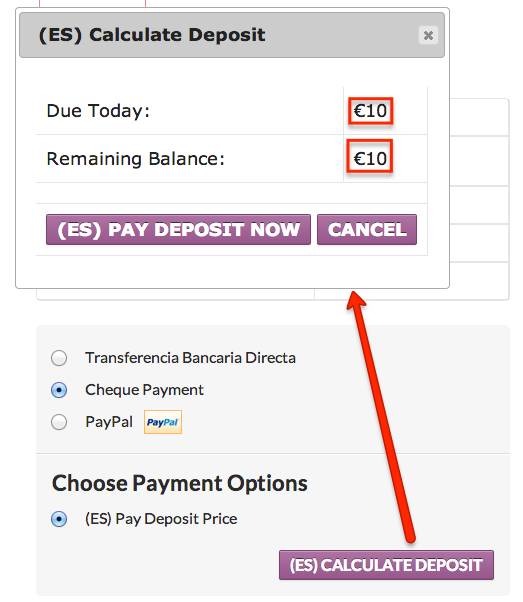Click the (ES) Calculate Deposit dialog title
The width and height of the screenshot is (523, 602).
(152, 35)
